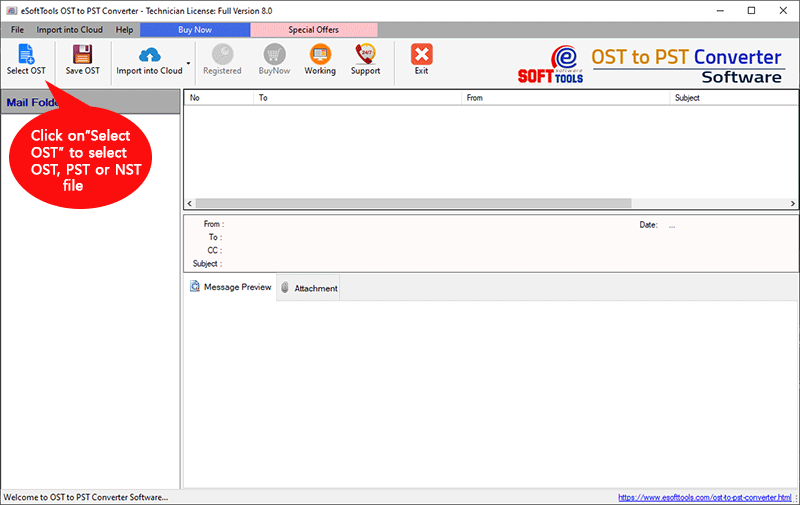Switch to the Message Preview tab
Image resolution: width=800 pixels, height=505 pixels.
coord(230,287)
